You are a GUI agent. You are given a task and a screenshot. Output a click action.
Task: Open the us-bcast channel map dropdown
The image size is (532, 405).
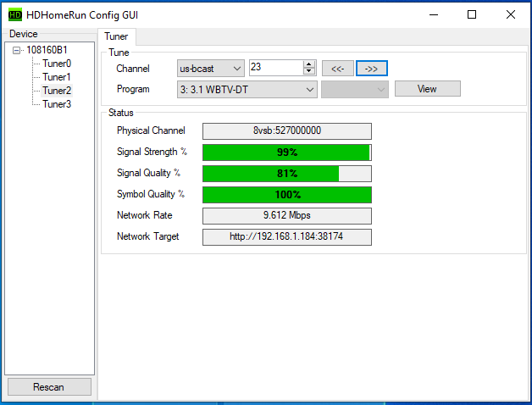point(210,69)
